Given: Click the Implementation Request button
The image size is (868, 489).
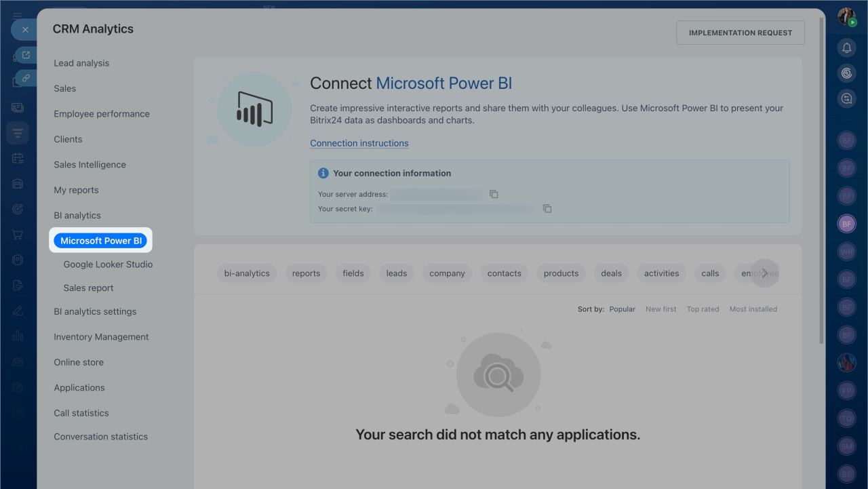Looking at the screenshot, I should pyautogui.click(x=741, y=33).
